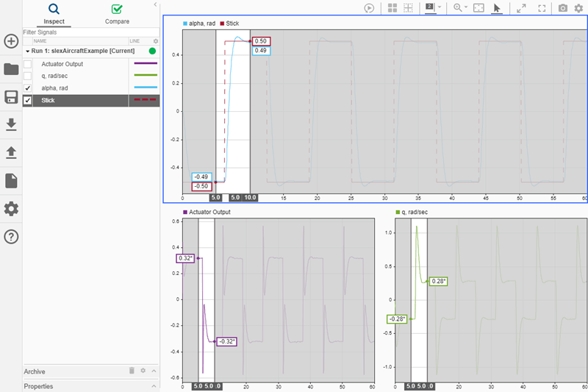The image size is (588, 392).
Task: Select the alpha, rad signal row
Action: (x=91, y=88)
